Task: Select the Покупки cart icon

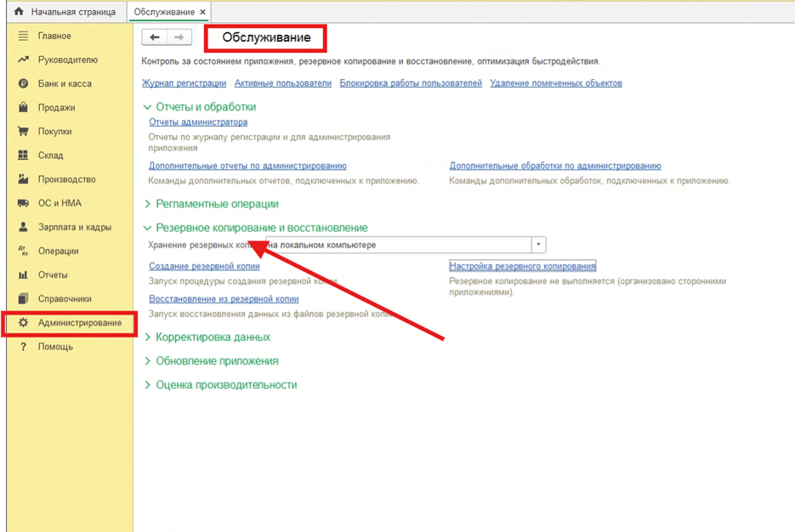Action: pos(23,132)
